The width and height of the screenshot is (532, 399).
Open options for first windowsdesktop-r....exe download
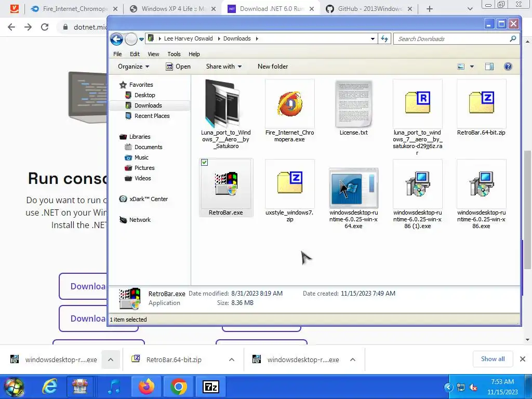click(111, 360)
